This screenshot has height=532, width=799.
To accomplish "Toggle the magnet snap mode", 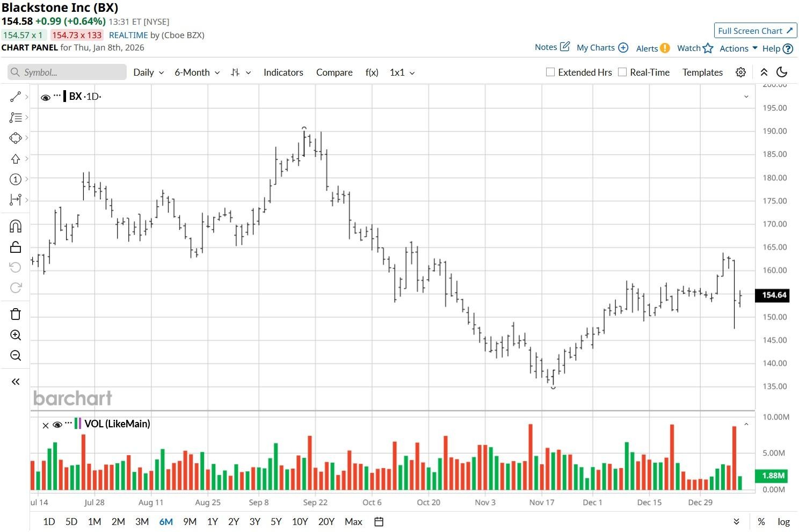I will pyautogui.click(x=16, y=226).
